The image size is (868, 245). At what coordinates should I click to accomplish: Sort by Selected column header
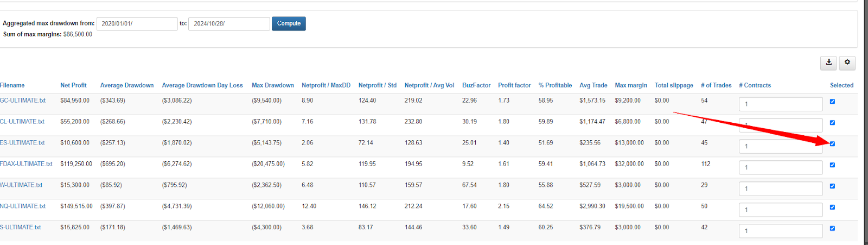coord(841,85)
